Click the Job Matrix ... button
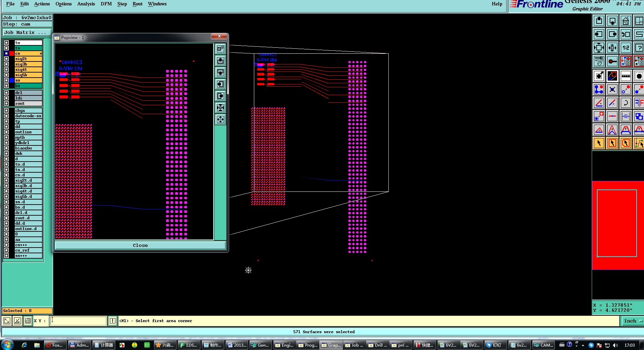This screenshot has height=350, width=644. [x=27, y=33]
